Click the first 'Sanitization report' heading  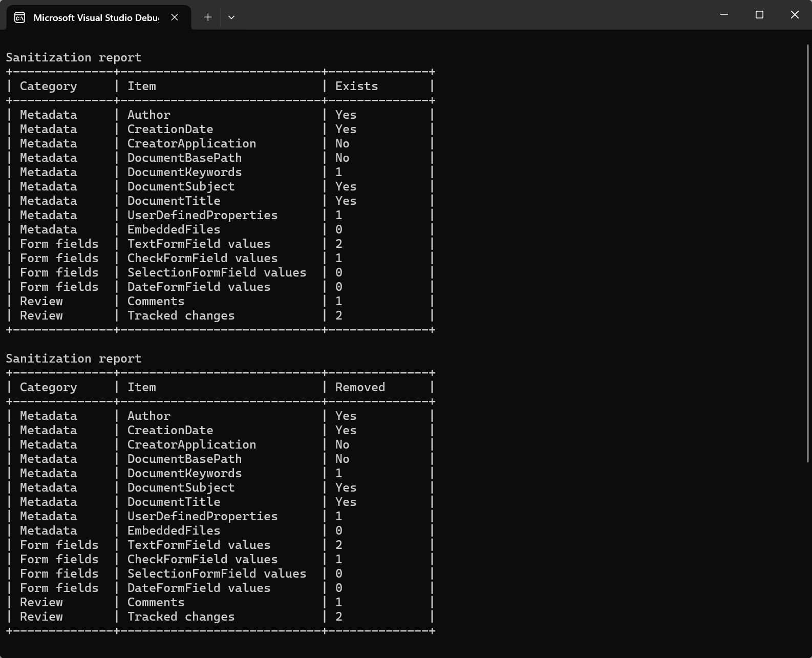click(x=74, y=57)
